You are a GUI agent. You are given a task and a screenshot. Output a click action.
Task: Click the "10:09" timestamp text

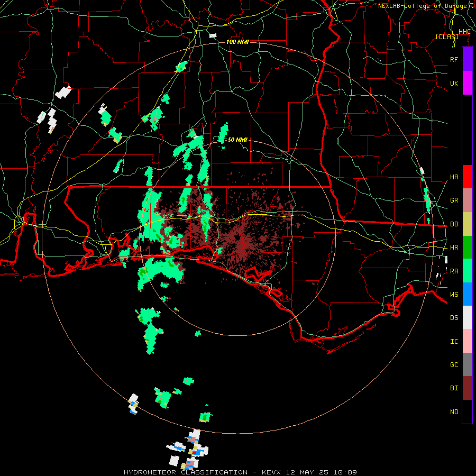pos(345,472)
